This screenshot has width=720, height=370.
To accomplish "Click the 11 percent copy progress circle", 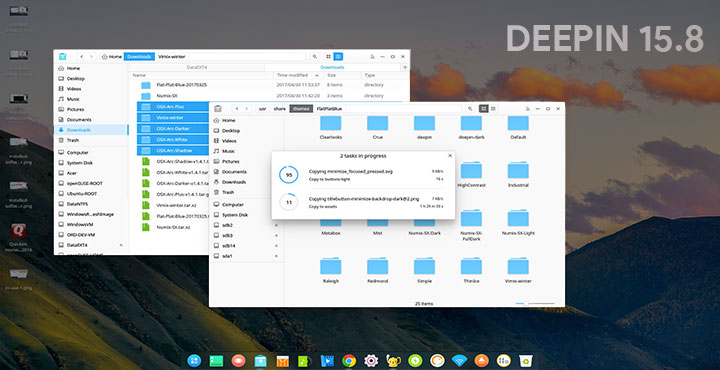I will click(289, 202).
